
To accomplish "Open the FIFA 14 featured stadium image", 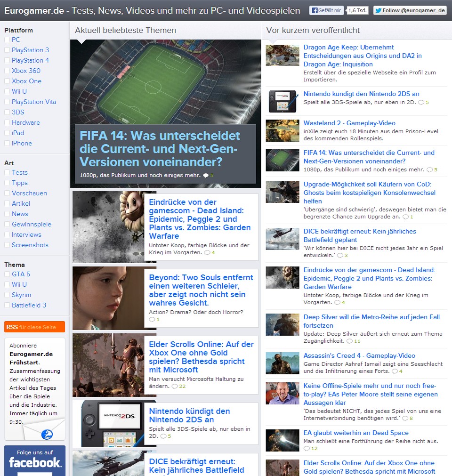I will [x=165, y=82].
